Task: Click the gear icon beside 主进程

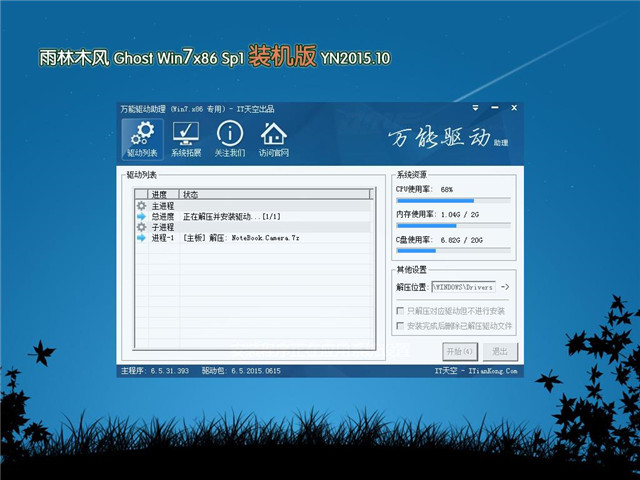Action: tap(141, 206)
